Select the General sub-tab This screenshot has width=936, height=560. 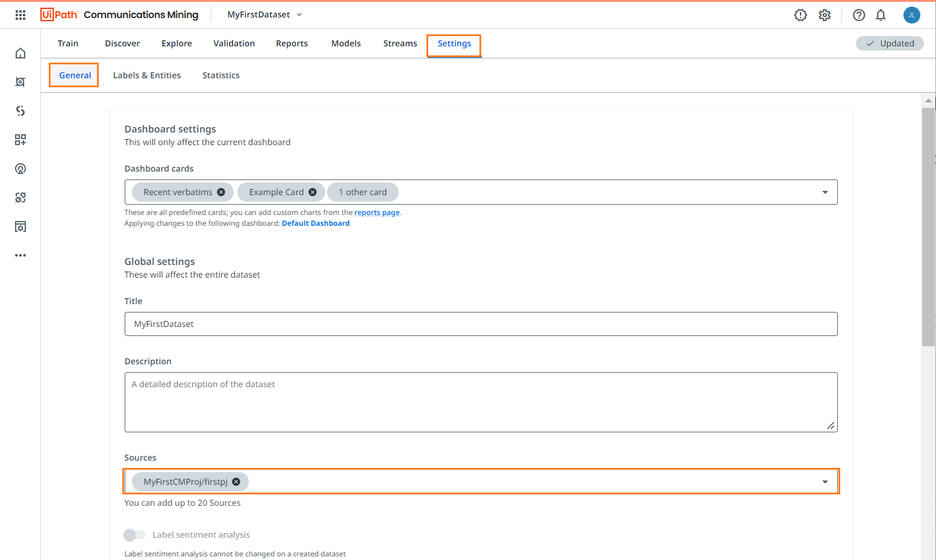[x=75, y=75]
